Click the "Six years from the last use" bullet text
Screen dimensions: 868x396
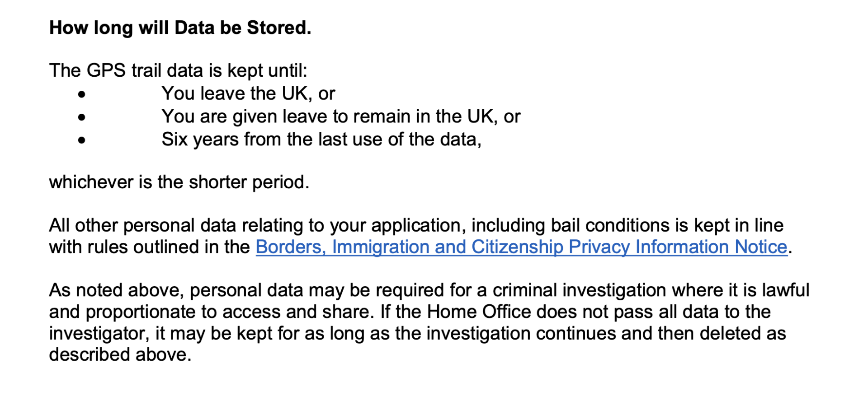click(x=321, y=140)
